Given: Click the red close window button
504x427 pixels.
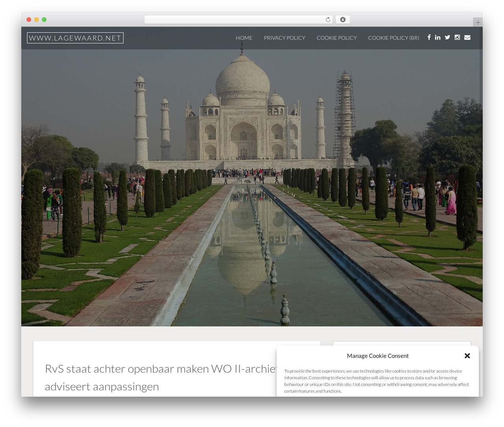Looking at the screenshot, I should tap(29, 20).
